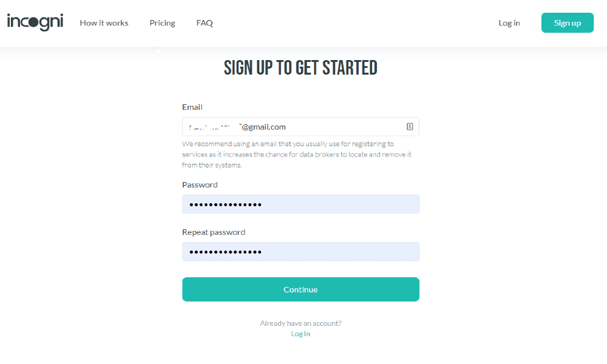Focus the Email input field

point(300,127)
